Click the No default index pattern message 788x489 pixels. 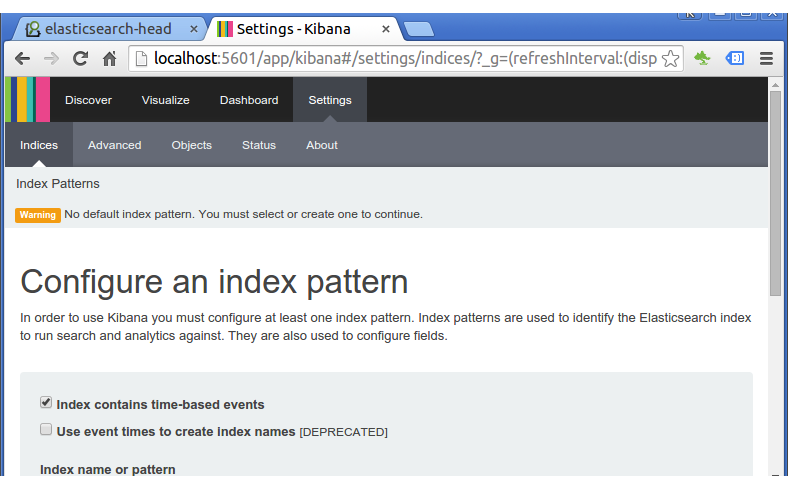tap(243, 215)
